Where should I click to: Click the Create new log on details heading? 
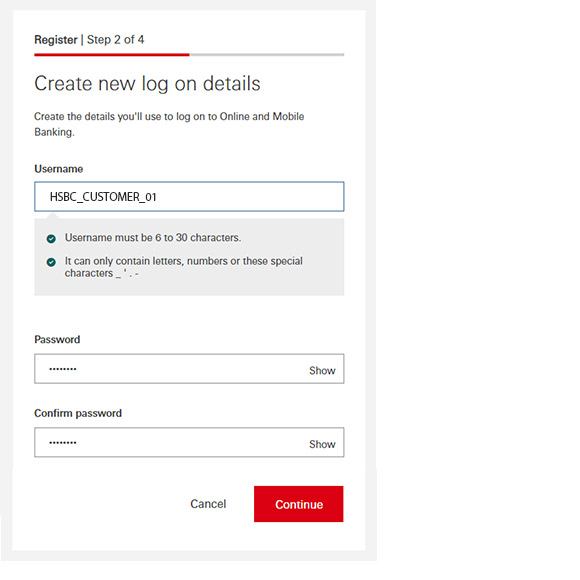click(147, 84)
